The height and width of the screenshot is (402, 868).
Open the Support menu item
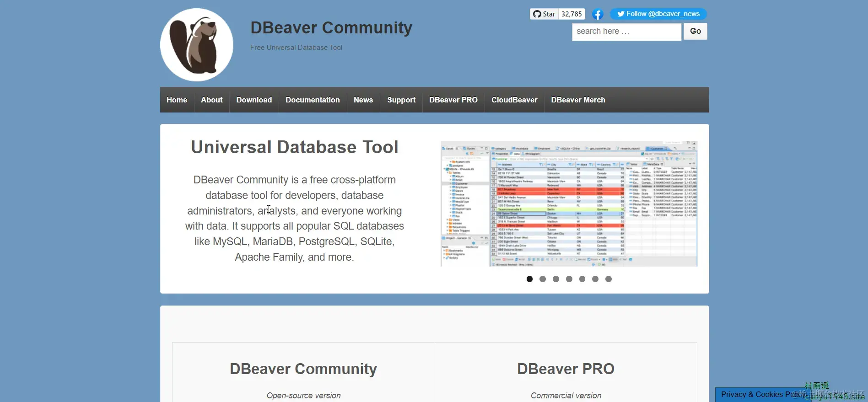(401, 100)
